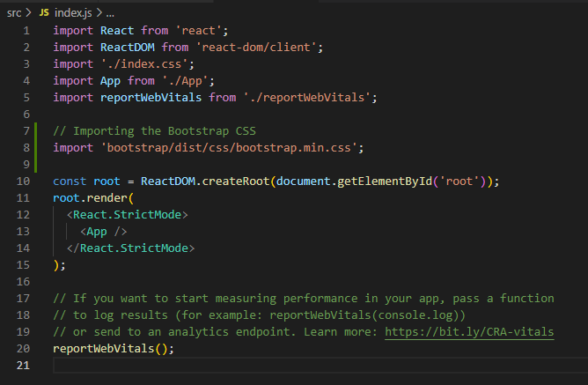Click the green change marker beside line 8
The width and height of the screenshot is (588, 385).
35,147
